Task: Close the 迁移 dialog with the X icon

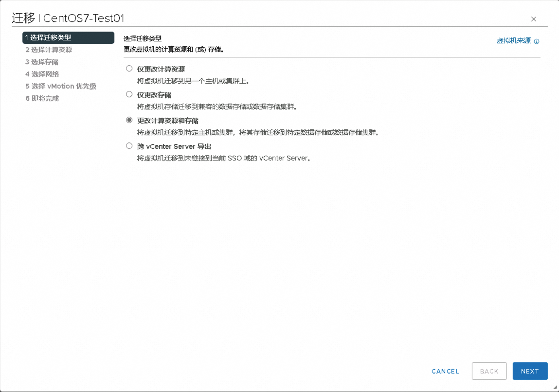Action: coord(533,19)
